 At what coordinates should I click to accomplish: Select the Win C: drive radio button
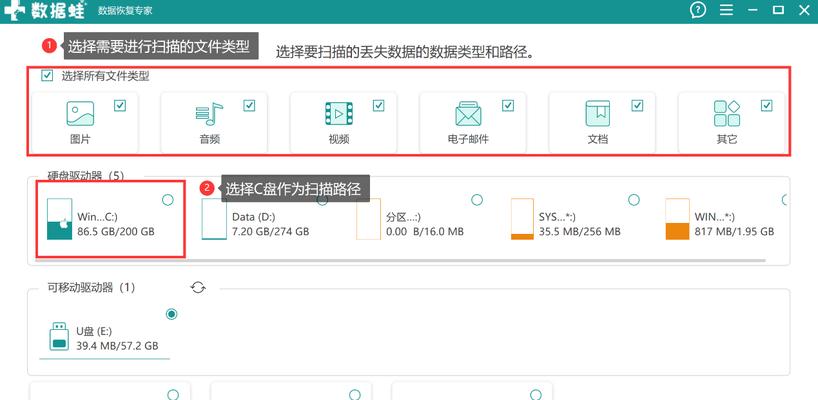[167, 200]
